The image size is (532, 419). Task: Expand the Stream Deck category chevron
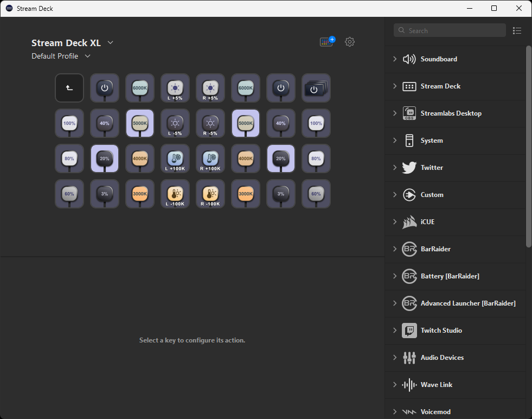(395, 86)
